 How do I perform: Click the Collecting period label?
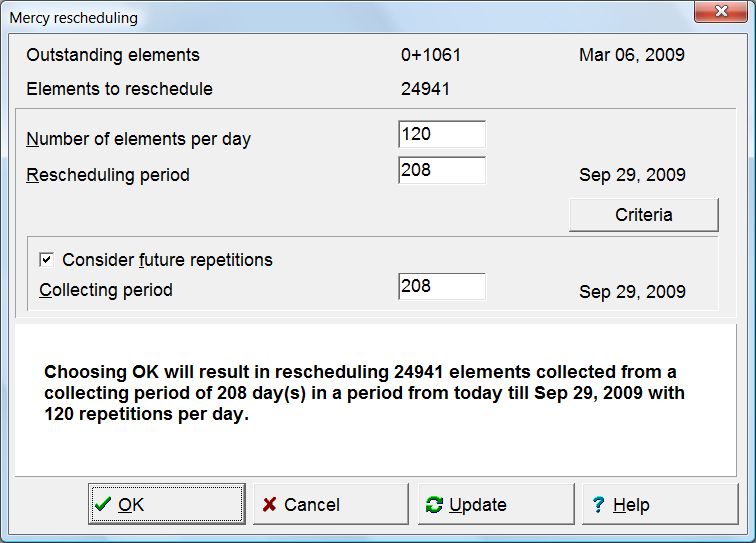coord(106,290)
